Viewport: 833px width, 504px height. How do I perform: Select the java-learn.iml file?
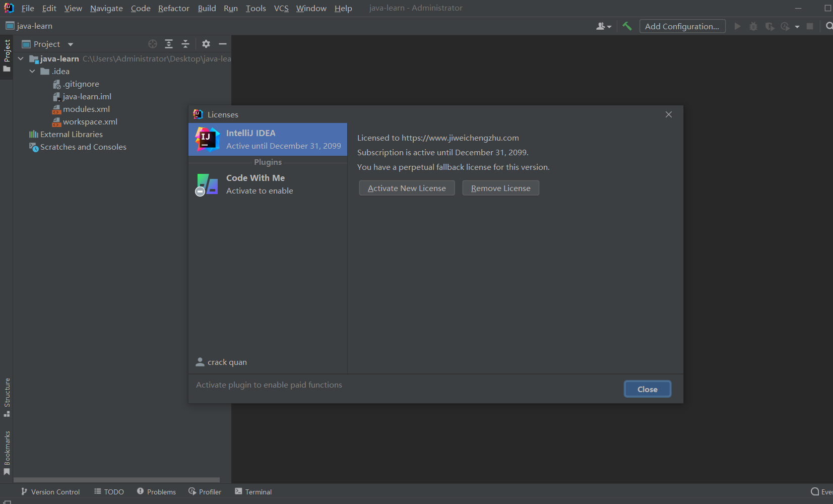pyautogui.click(x=82, y=96)
